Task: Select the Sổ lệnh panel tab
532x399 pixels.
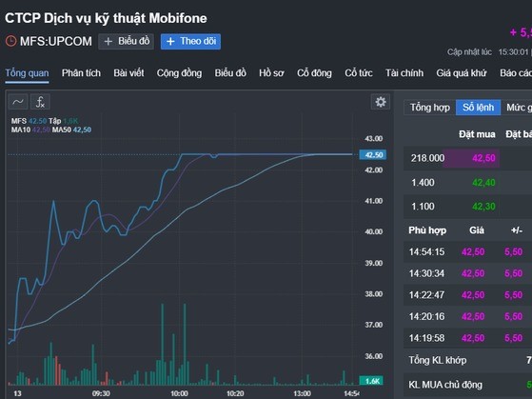Action: [x=478, y=108]
